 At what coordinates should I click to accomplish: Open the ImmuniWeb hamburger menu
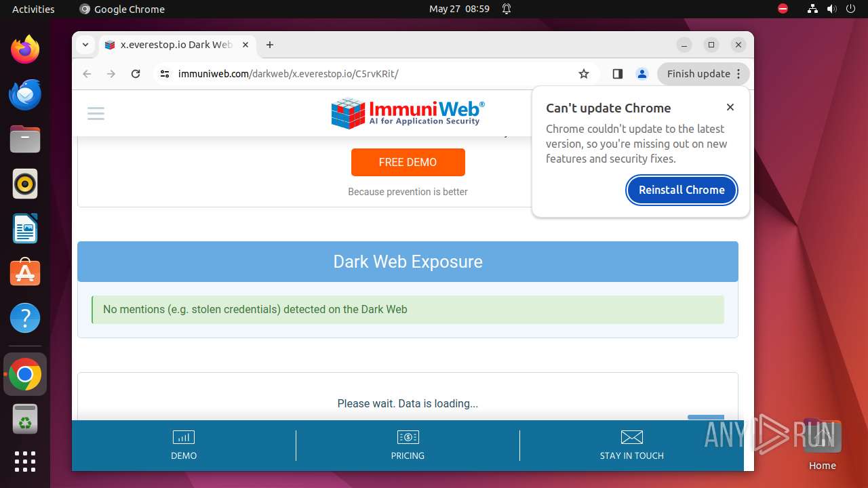(x=96, y=113)
